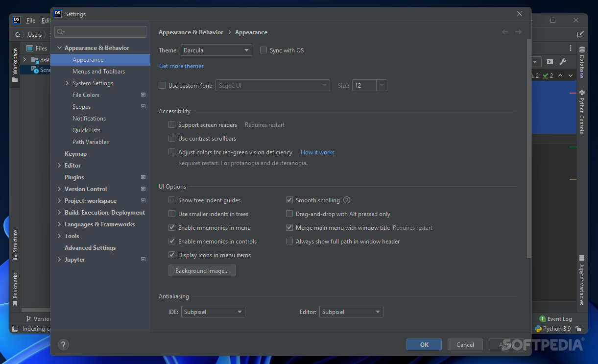Screen dimensions: 598x364
Task: Click the settings search input field
Action: [100, 32]
